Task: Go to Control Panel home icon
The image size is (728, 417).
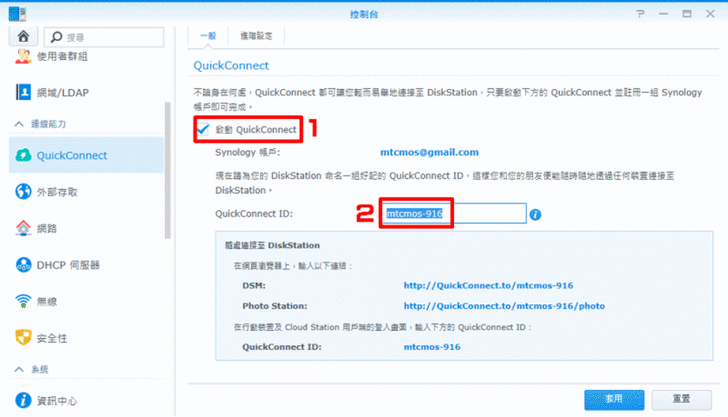Action: coord(23,36)
